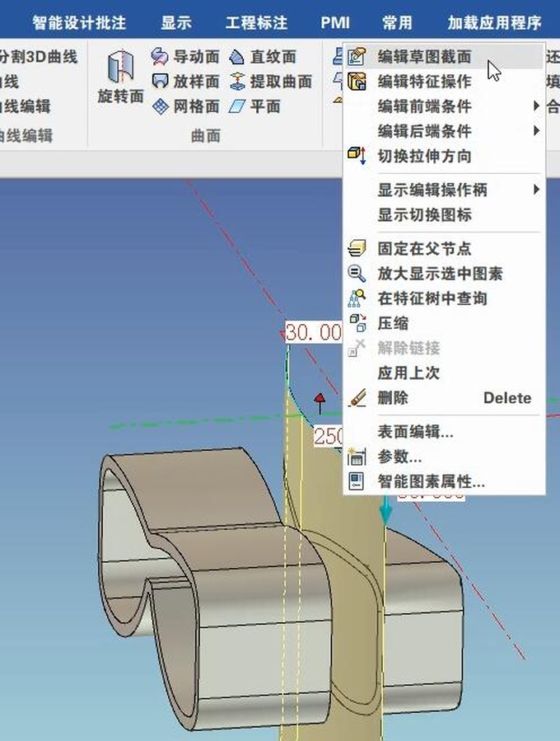Click the 30.00 dimension value box

[x=314, y=333]
